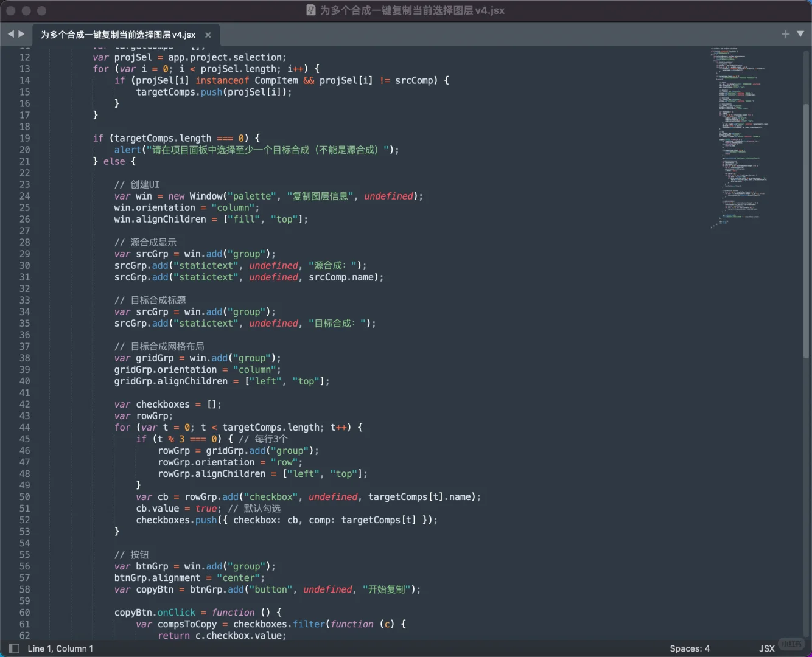Click "rowGrp.alignChildren"
812x657 pixels.
(x=212, y=473)
